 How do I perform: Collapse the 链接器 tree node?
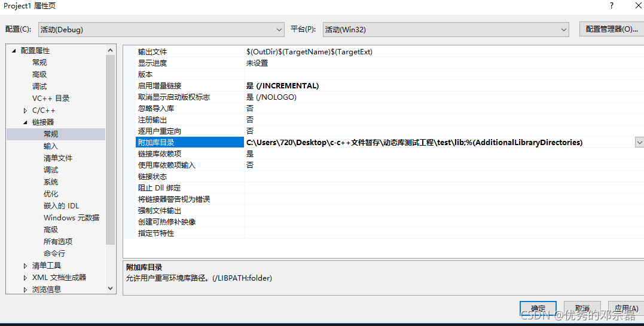click(x=26, y=122)
